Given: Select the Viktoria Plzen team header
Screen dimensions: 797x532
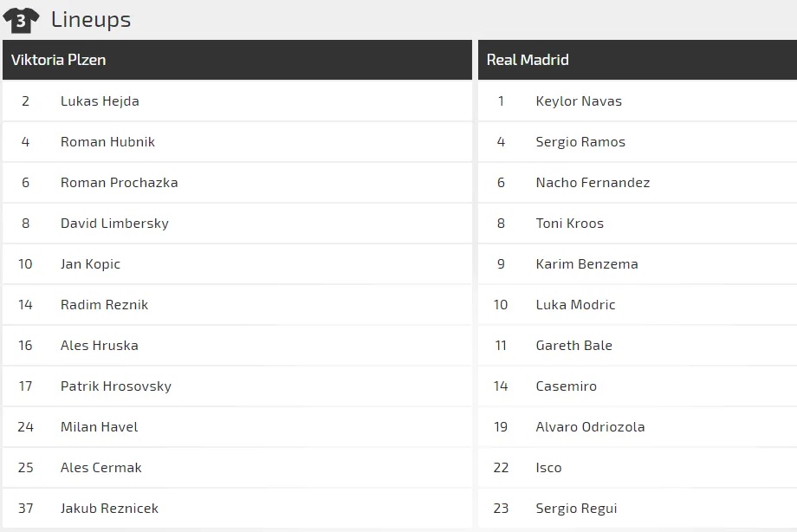Looking at the screenshot, I should click(58, 60).
